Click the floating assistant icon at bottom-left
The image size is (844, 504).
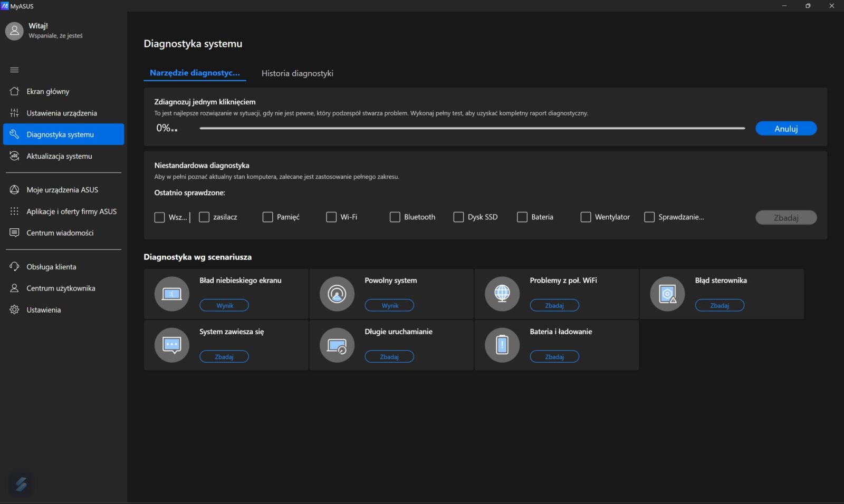(x=21, y=483)
